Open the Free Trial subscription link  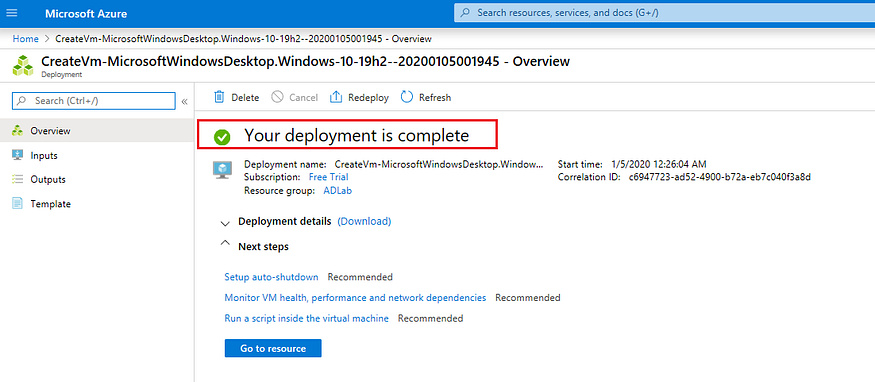329,177
